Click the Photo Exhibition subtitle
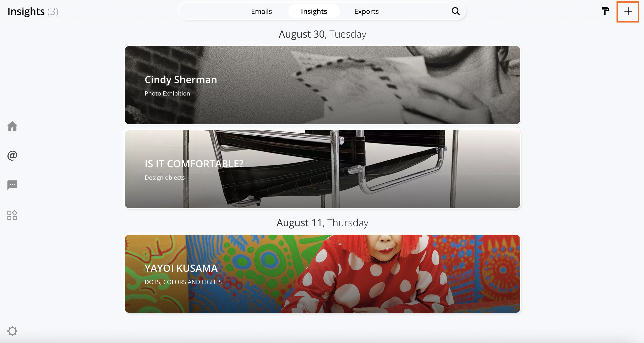 tap(167, 93)
